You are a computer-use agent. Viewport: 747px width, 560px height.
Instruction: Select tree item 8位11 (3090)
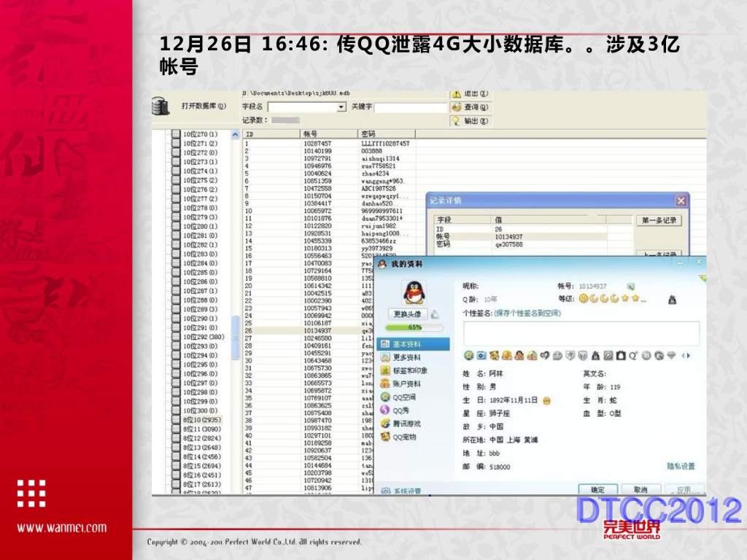coord(202,429)
